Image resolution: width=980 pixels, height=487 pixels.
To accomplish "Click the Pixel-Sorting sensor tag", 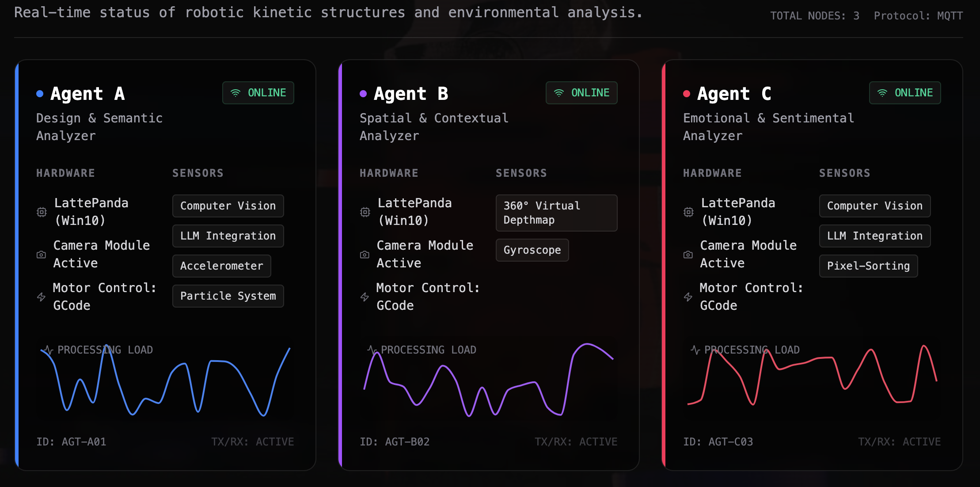I will (868, 266).
